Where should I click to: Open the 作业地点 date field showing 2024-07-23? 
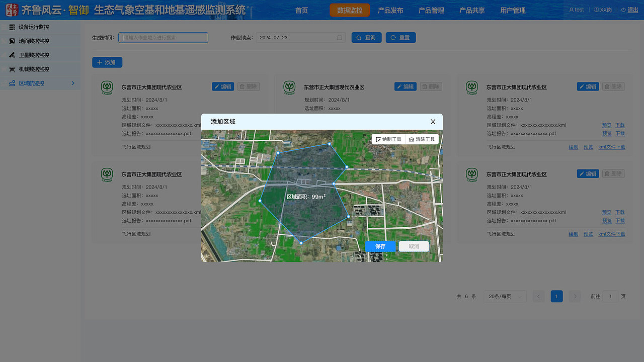[301, 38]
